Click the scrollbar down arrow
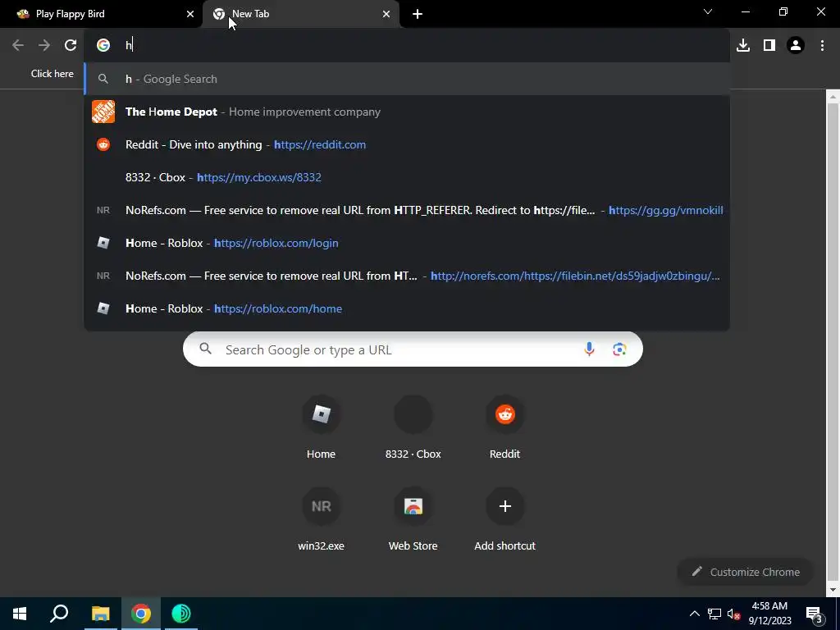The image size is (840, 630). point(833,590)
